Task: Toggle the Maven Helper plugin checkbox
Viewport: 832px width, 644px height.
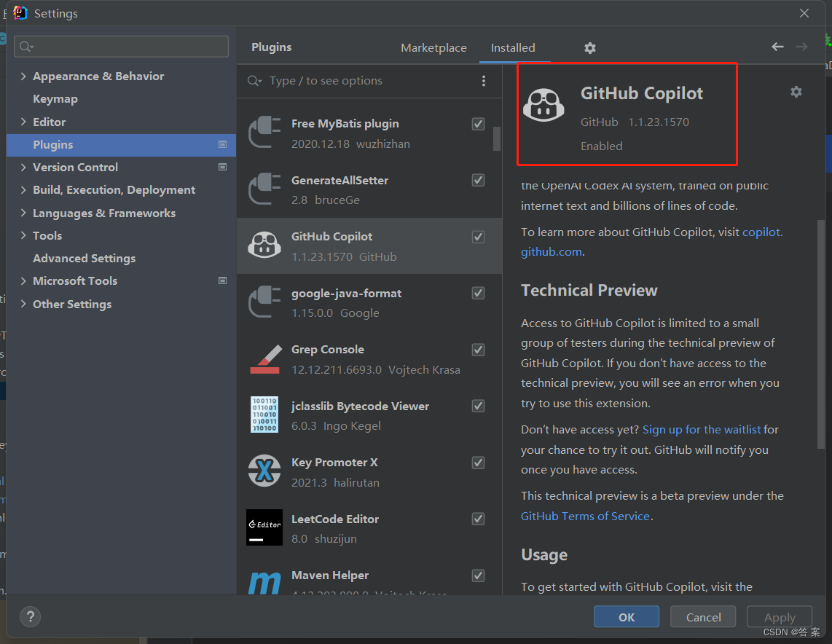Action: [478, 576]
